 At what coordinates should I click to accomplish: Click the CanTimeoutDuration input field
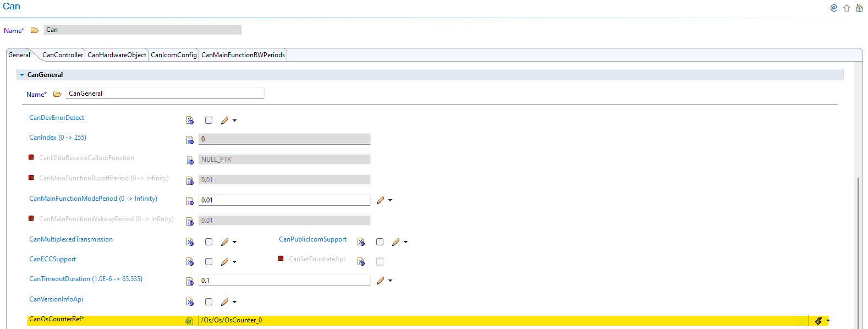point(284,281)
